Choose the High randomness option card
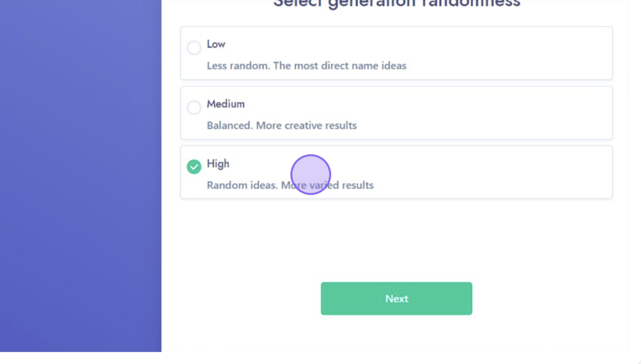The image size is (641, 364). [396, 172]
